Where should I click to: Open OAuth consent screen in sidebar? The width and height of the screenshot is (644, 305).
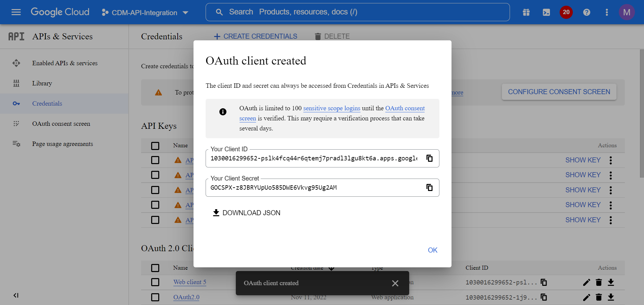point(61,124)
